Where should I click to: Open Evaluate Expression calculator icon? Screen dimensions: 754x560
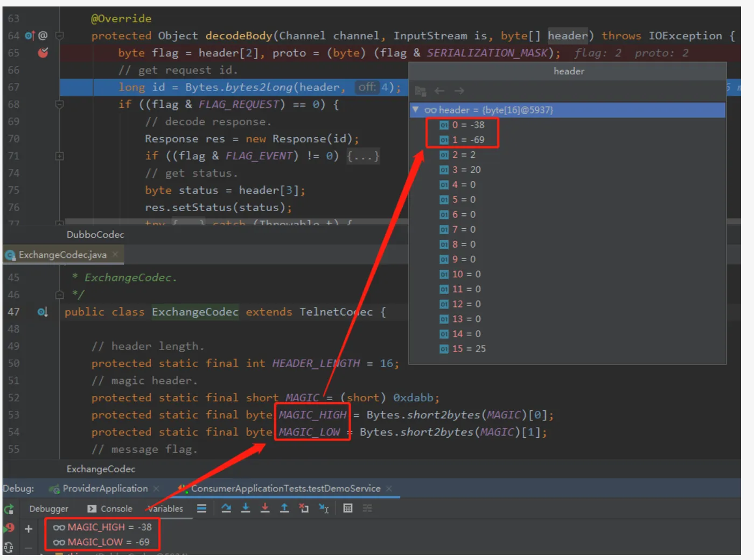point(348,508)
